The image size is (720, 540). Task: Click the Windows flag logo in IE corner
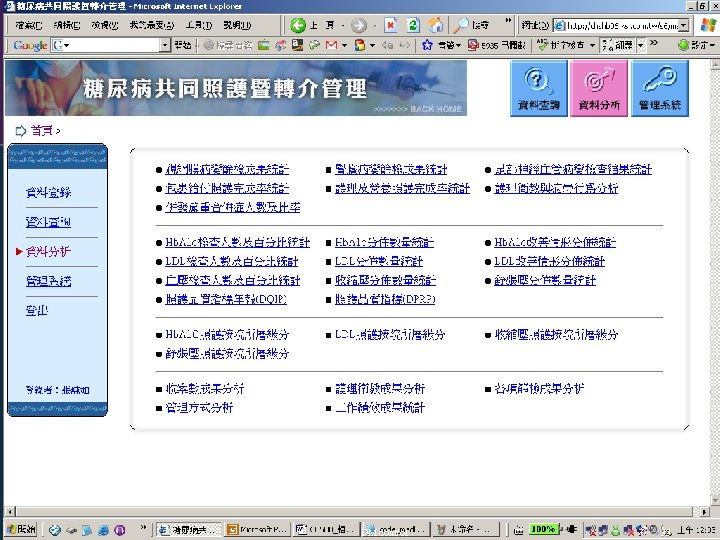click(709, 25)
